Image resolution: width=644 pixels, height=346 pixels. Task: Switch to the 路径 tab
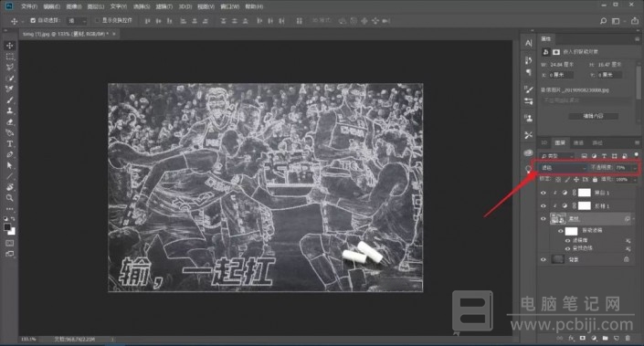click(597, 142)
